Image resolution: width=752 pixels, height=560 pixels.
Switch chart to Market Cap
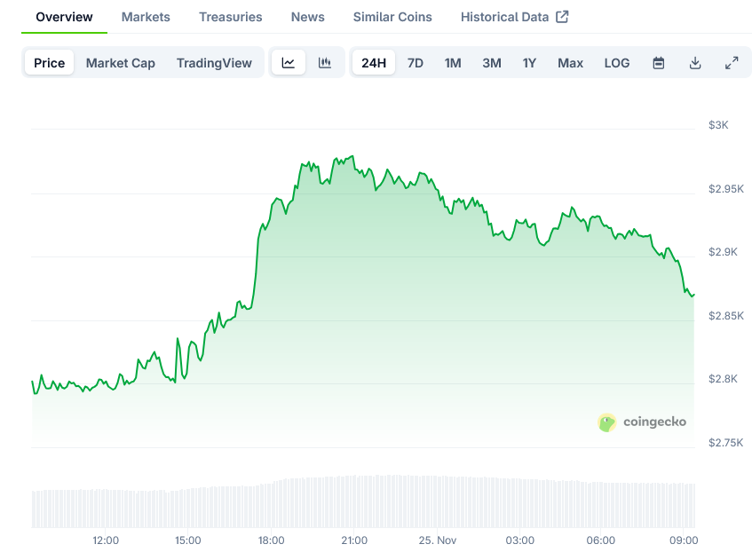[120, 63]
